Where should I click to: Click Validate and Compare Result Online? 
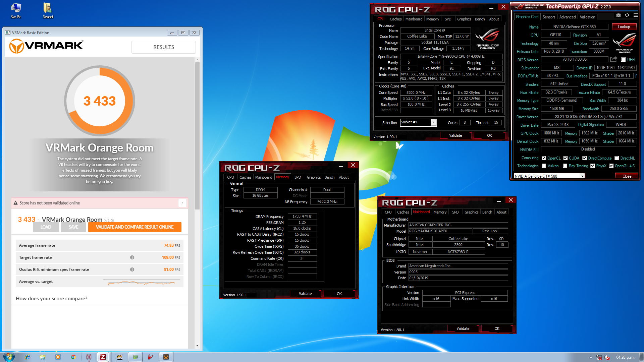[135, 227]
